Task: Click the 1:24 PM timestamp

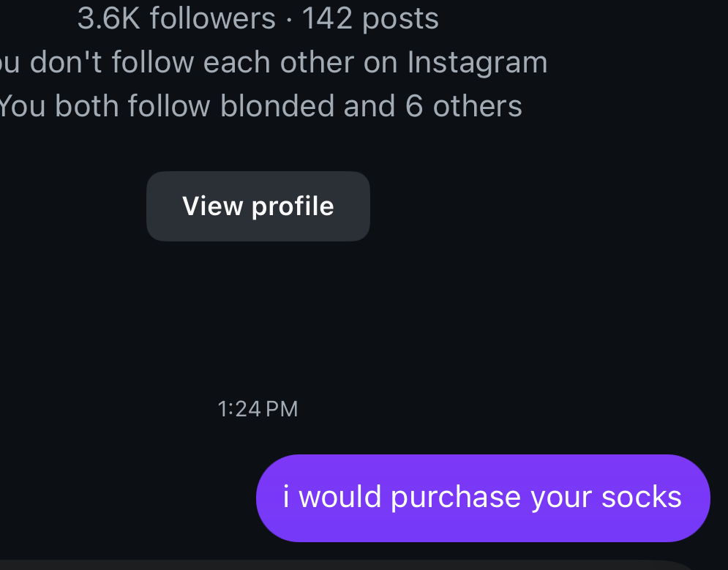Action: click(258, 409)
